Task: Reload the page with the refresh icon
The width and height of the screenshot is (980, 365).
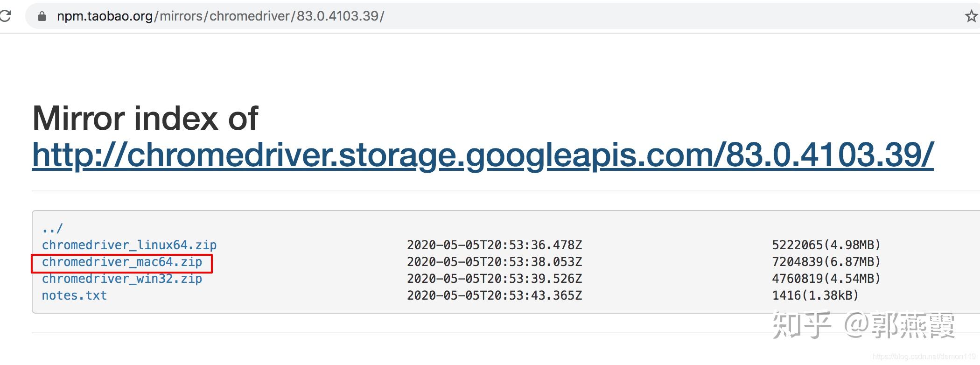Action: [x=5, y=16]
